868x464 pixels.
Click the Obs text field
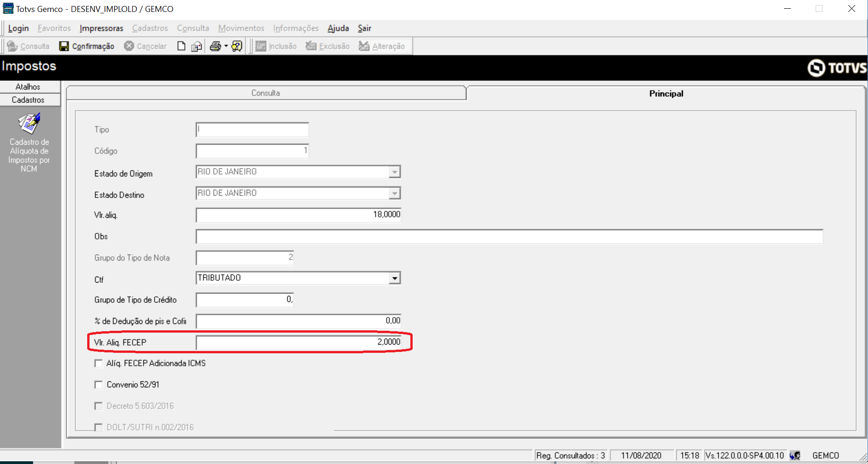(510, 237)
